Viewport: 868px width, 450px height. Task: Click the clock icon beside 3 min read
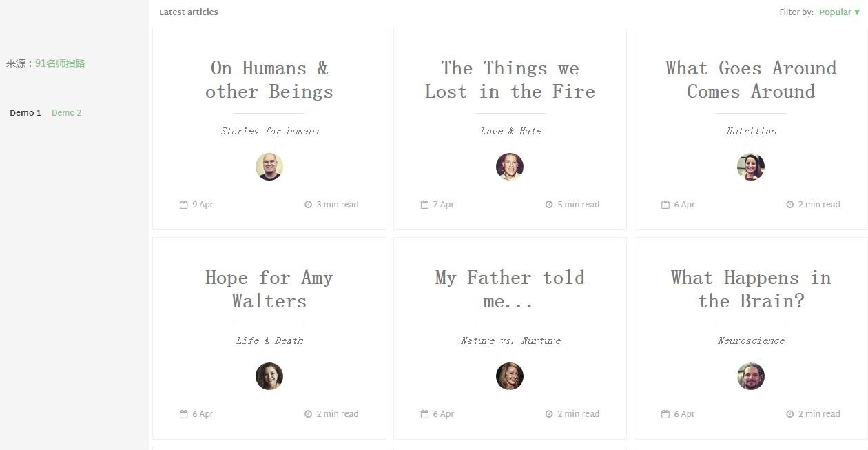click(308, 205)
